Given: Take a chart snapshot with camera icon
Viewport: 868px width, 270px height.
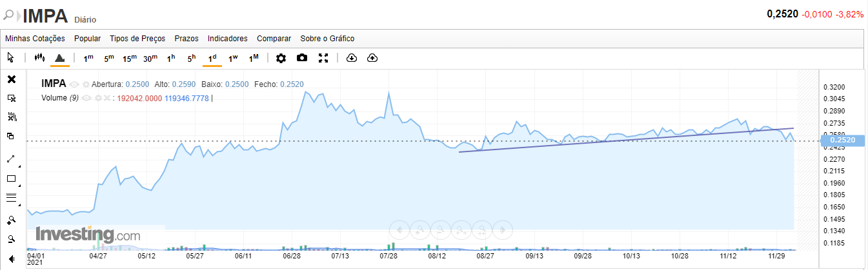Looking at the screenshot, I should pos(302,58).
